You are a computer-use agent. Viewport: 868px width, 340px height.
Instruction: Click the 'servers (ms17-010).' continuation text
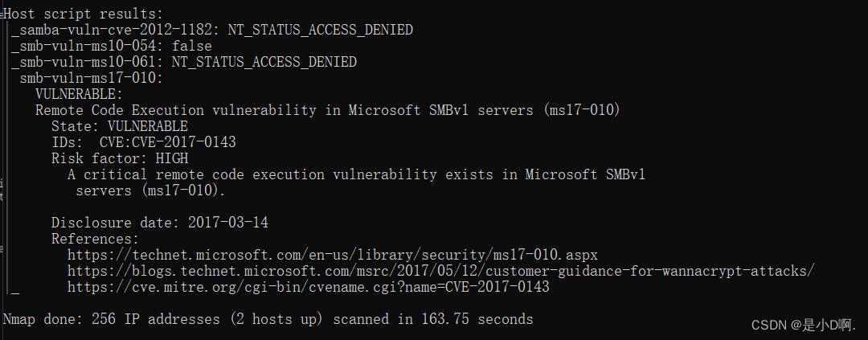tap(151, 190)
